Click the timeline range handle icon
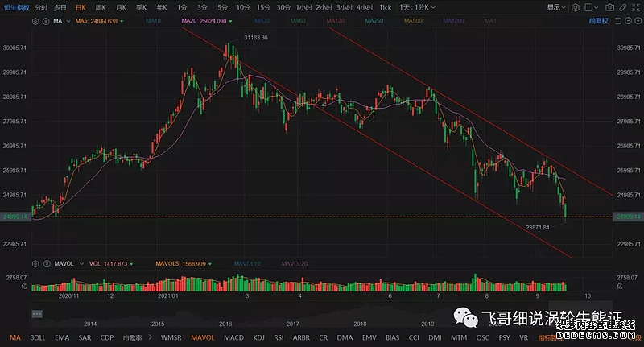This screenshot has width=644, height=347. pos(36,312)
